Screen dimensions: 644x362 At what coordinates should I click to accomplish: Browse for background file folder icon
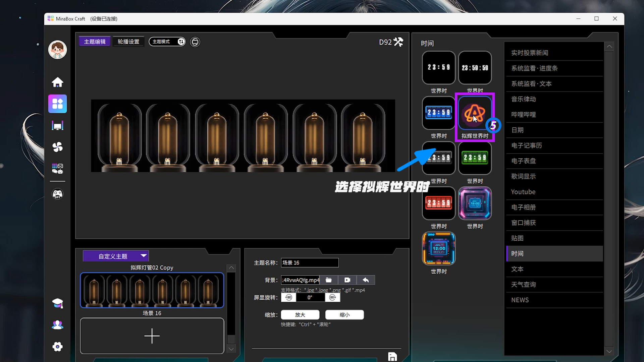pyautogui.click(x=329, y=280)
